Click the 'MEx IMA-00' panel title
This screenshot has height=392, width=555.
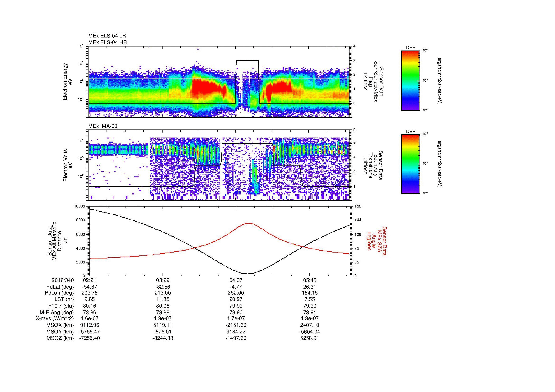tap(103, 126)
